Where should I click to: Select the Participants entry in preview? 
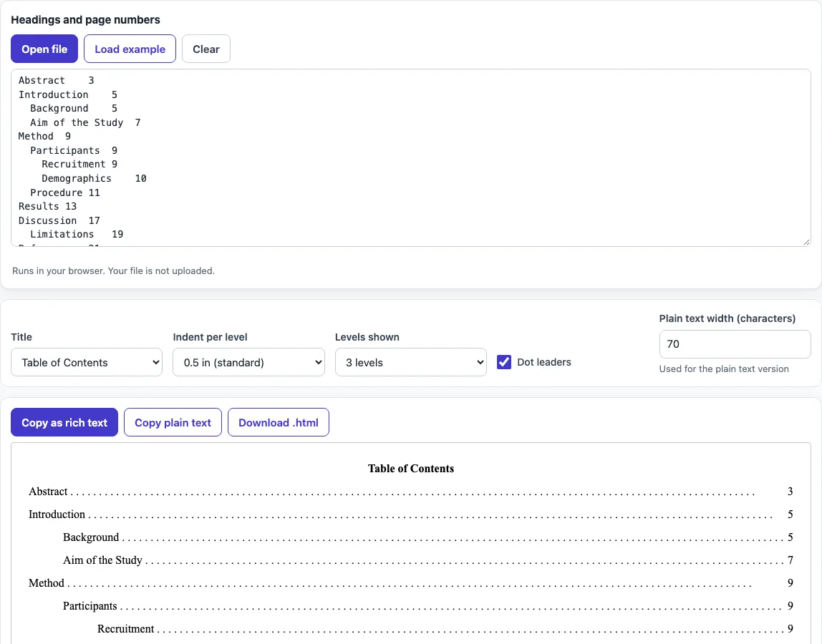[427, 606]
